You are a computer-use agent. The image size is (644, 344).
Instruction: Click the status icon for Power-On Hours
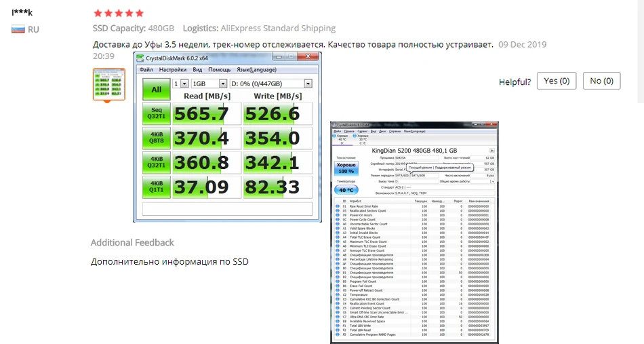(x=338, y=215)
